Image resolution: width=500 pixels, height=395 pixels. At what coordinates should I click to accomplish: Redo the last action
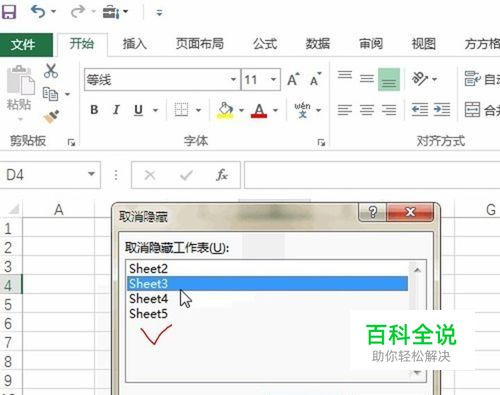point(78,12)
